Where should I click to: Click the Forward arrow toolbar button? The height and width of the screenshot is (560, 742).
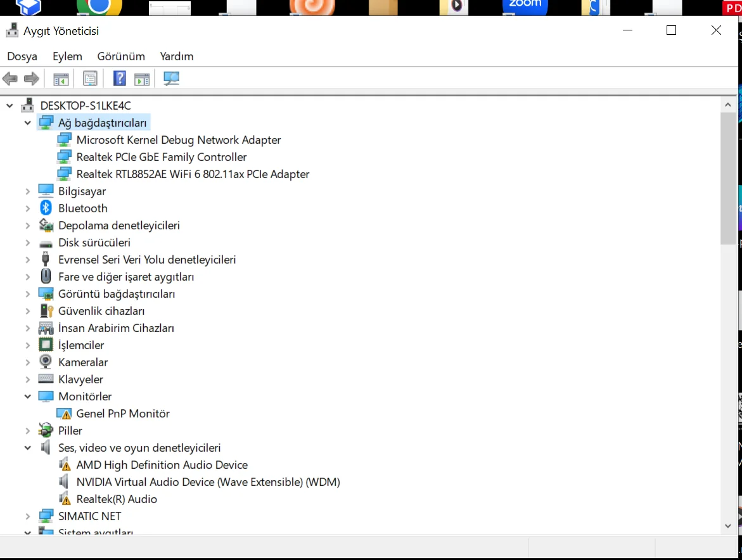pyautogui.click(x=31, y=79)
